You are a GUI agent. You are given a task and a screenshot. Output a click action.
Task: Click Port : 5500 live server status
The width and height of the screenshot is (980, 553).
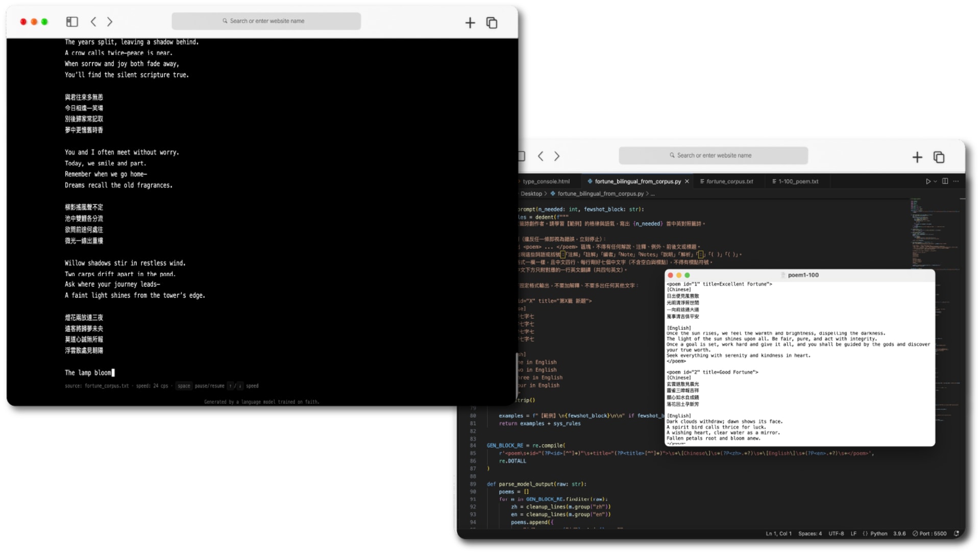929,534
